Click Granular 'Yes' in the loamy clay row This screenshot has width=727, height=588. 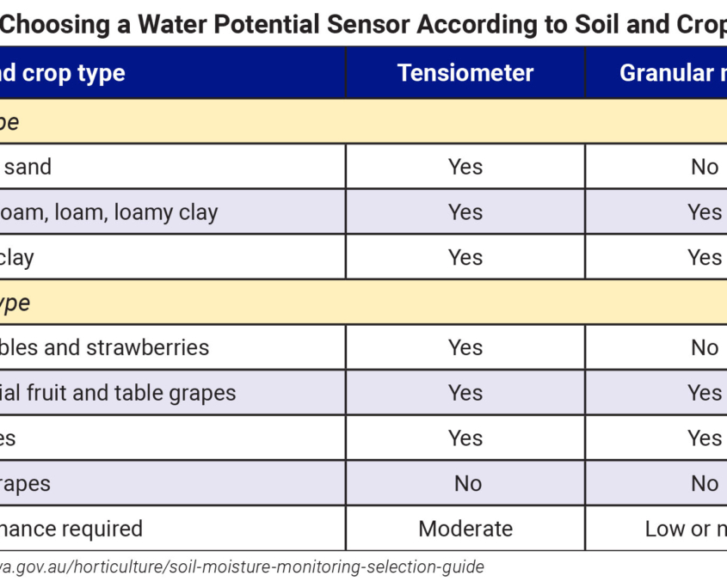click(x=705, y=212)
